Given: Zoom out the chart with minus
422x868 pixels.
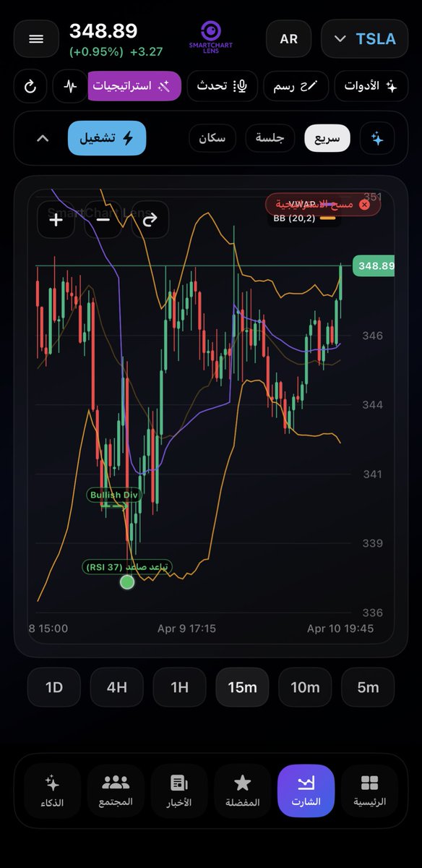Looking at the screenshot, I should [x=103, y=219].
